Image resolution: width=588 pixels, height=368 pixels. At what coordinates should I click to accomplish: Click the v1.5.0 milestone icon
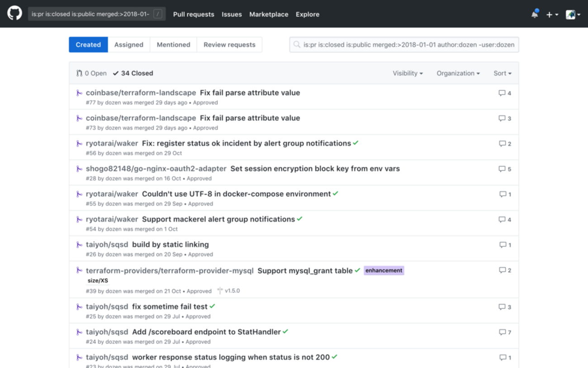pyautogui.click(x=220, y=291)
